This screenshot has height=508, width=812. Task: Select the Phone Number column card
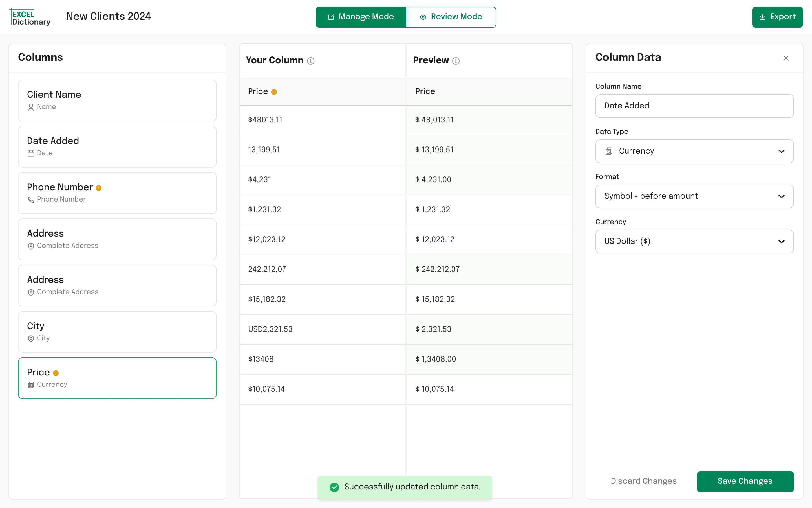(117, 193)
